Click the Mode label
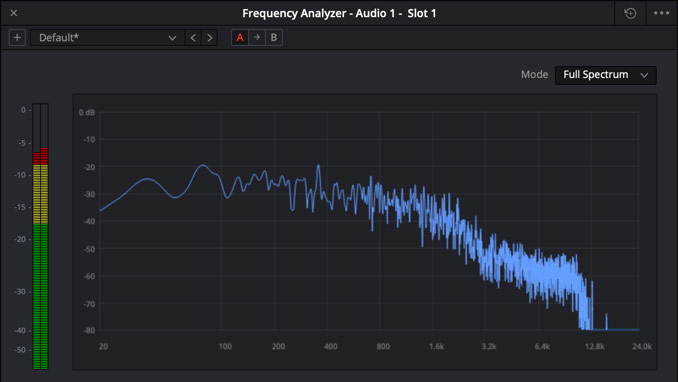Screen dimensions: 678x382 point(534,74)
